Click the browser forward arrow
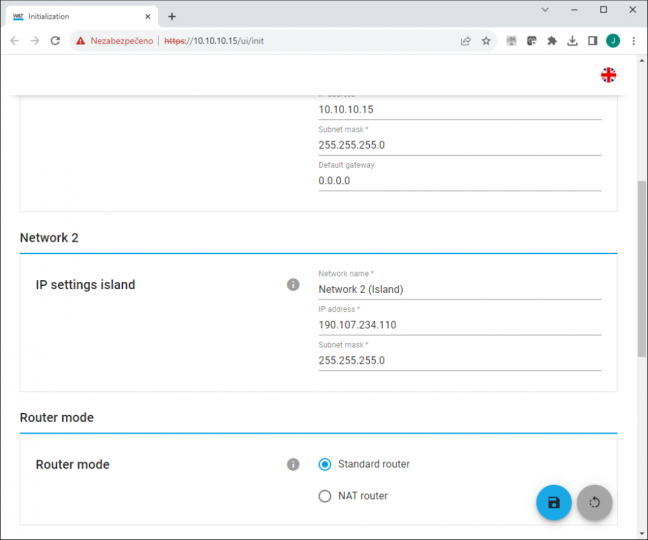Screen dimensions: 648x540 pos(35,40)
